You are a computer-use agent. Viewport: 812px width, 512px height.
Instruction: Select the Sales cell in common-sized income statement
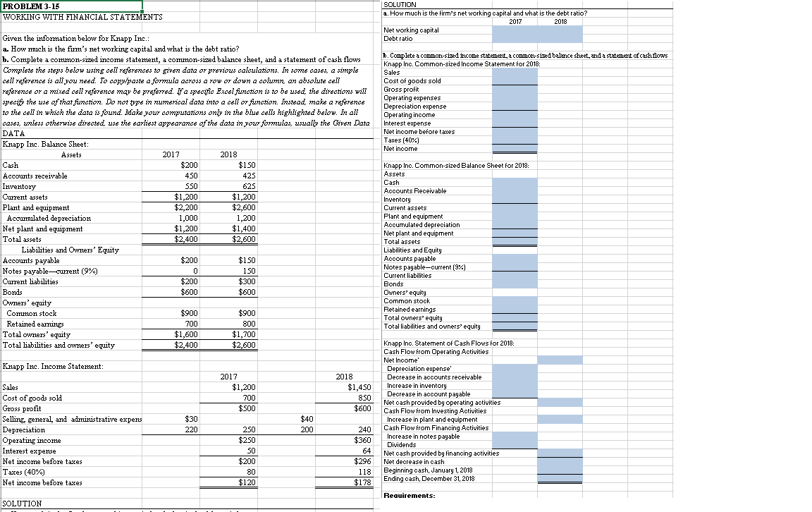pyautogui.click(x=515, y=72)
